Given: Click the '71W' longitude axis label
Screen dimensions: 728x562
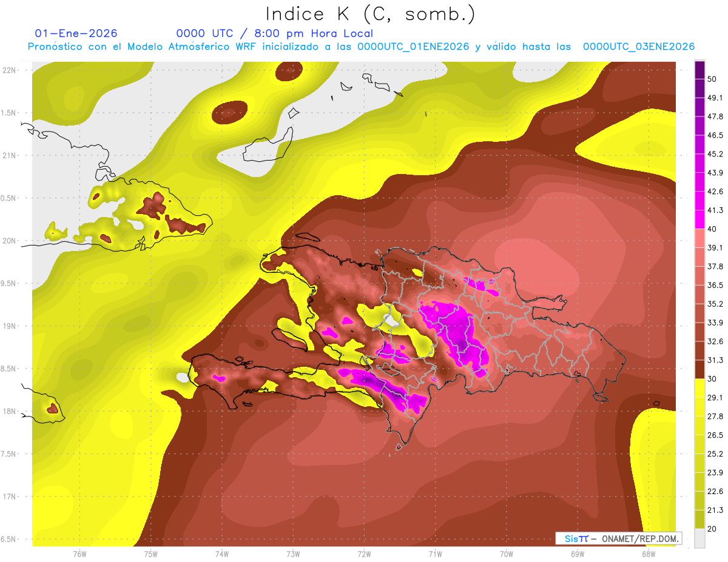Looking at the screenshot, I should 435,554.
